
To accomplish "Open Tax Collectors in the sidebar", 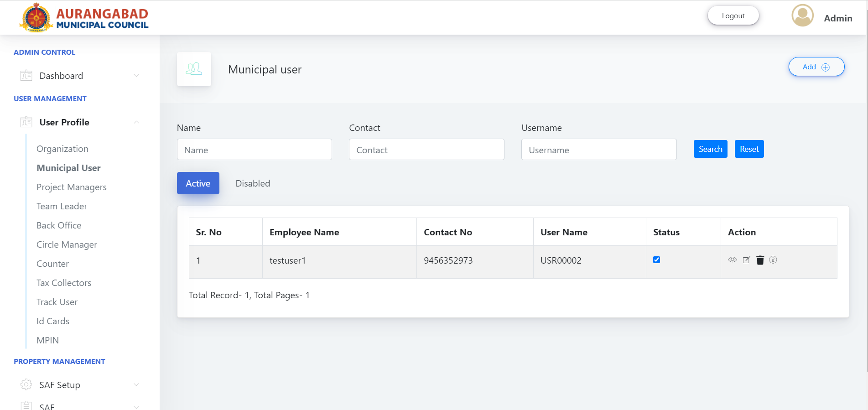I will [64, 283].
